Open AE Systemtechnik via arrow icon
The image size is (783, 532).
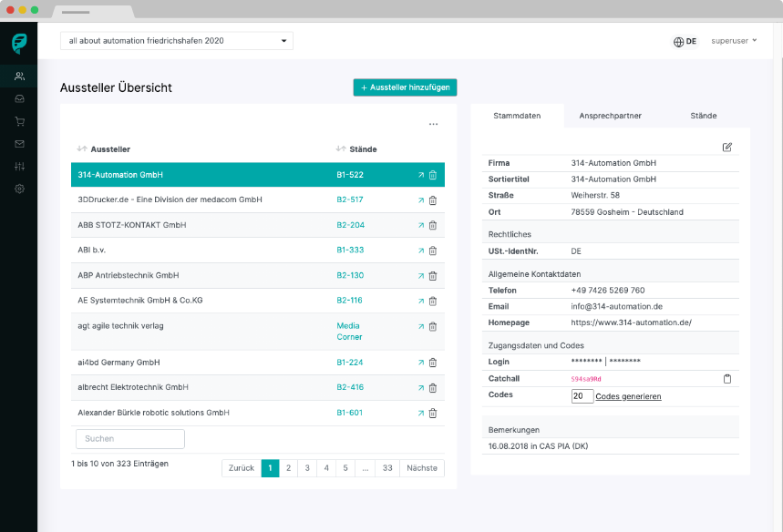421,301
